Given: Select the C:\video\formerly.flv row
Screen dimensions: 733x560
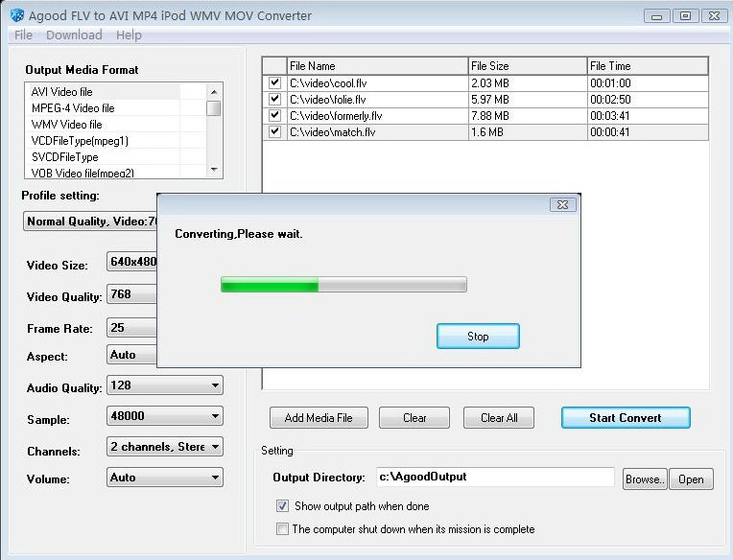Looking at the screenshot, I should (x=485, y=116).
